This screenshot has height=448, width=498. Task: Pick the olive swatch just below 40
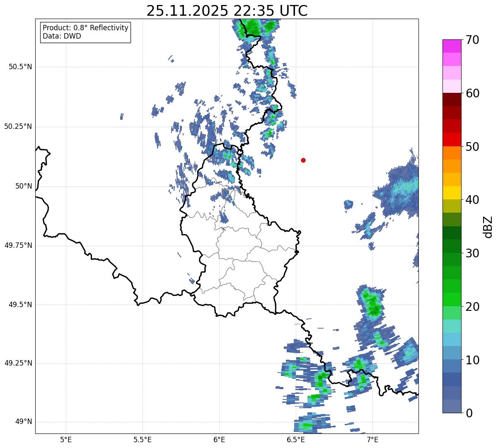452,206
